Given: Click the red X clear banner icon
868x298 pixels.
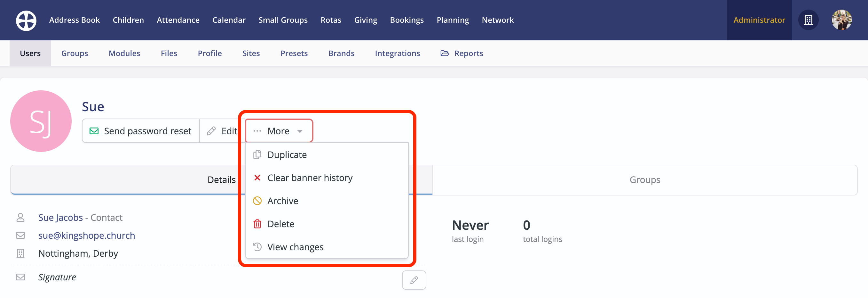Looking at the screenshot, I should click(x=257, y=178).
